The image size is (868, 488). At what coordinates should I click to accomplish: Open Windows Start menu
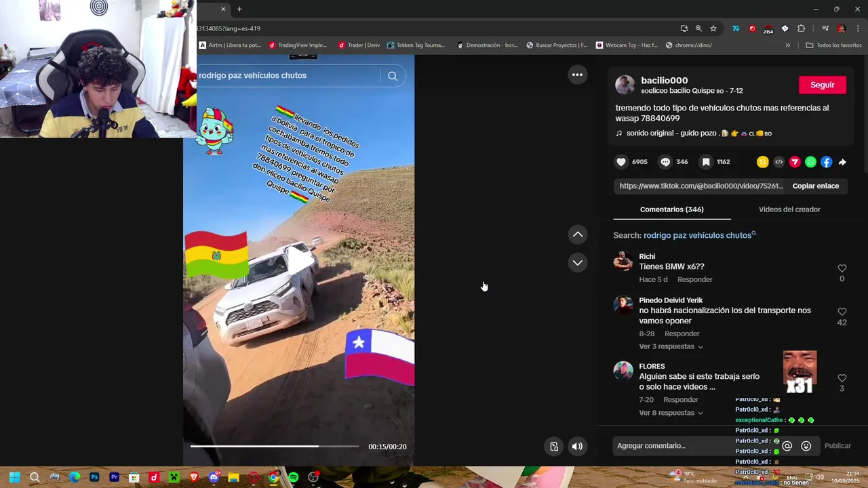coord(14,477)
